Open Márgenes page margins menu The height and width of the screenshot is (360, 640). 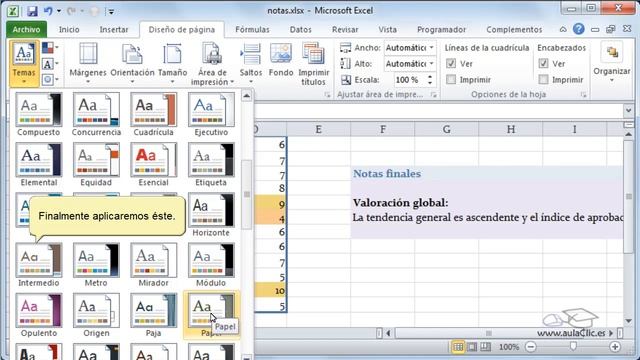click(x=88, y=64)
